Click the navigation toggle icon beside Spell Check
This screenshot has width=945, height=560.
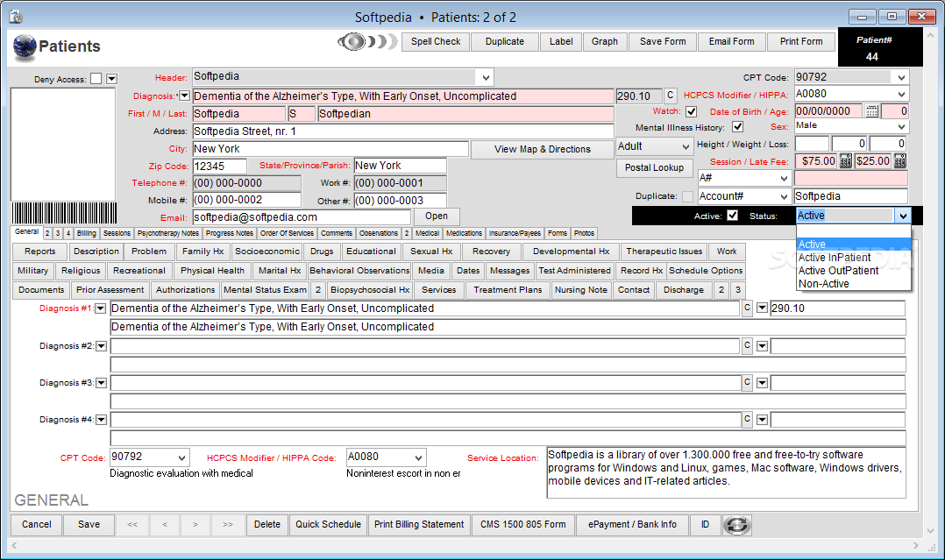tap(367, 41)
